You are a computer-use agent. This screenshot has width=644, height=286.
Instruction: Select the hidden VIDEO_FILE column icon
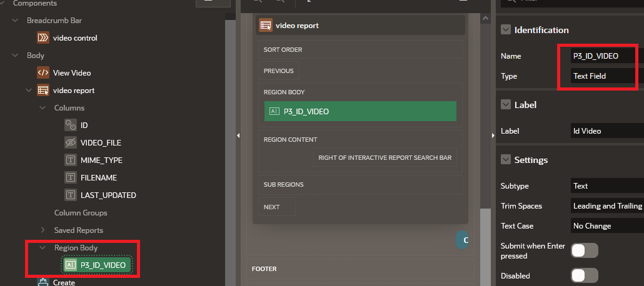[71, 143]
